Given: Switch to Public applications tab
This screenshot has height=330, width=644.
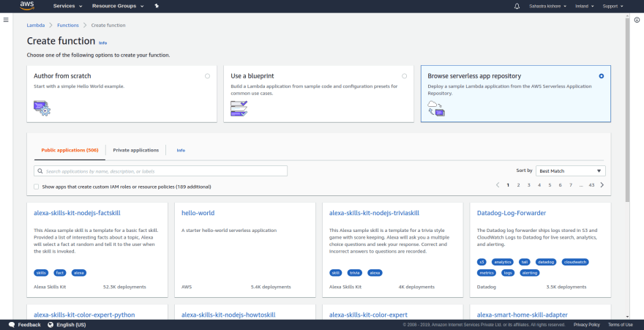Looking at the screenshot, I should click(x=70, y=150).
